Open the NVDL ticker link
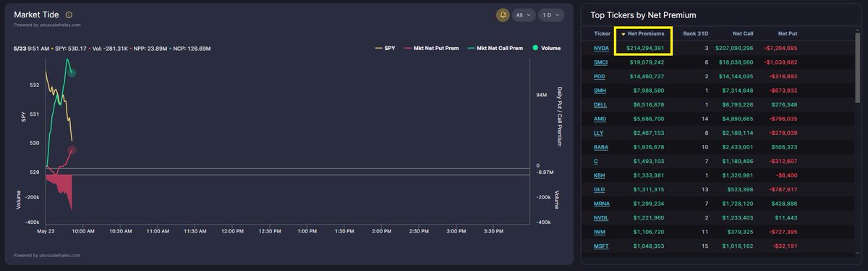This screenshot has width=868, height=271. tap(601, 217)
